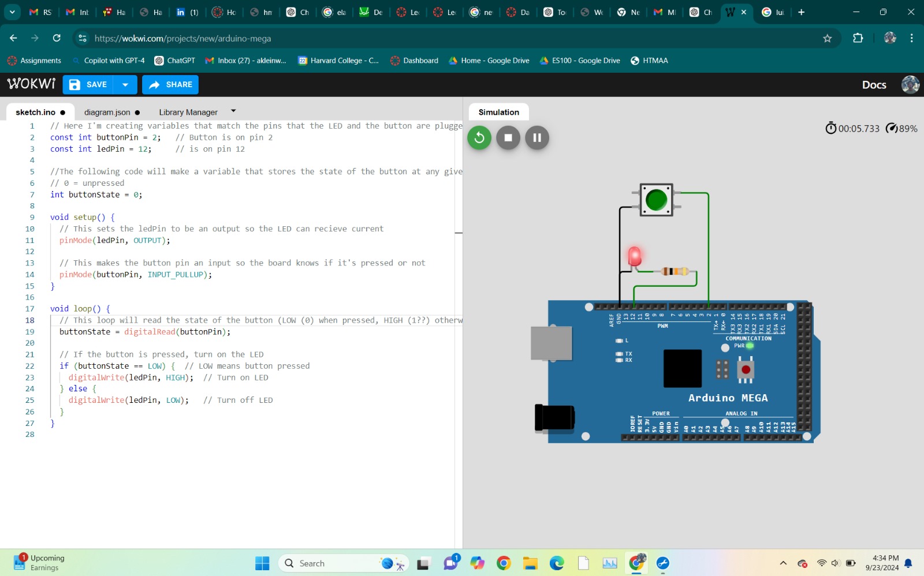Select the Simulation tab
This screenshot has width=924, height=576.
tap(498, 112)
